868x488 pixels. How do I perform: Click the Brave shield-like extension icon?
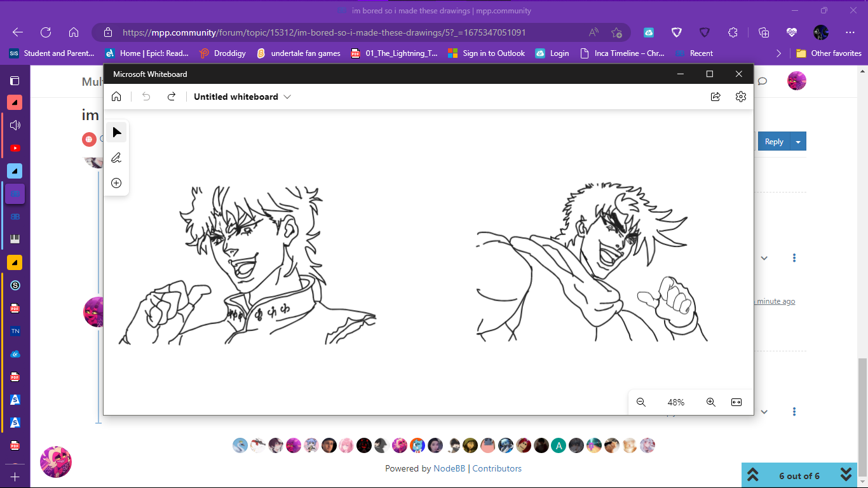(x=677, y=32)
